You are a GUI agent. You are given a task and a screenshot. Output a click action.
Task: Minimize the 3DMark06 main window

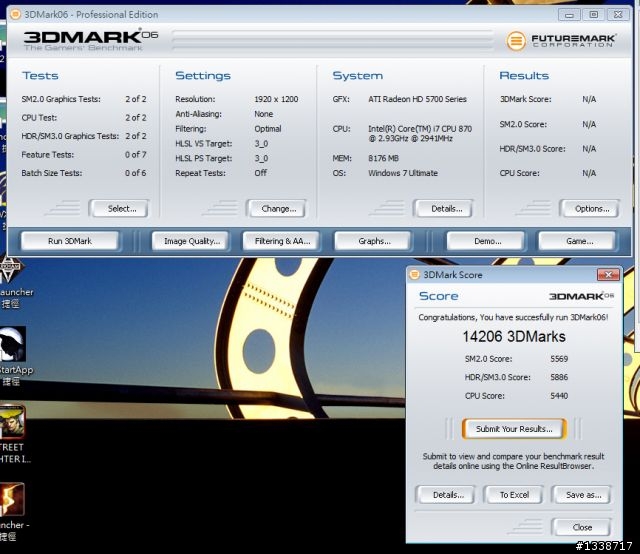click(569, 15)
